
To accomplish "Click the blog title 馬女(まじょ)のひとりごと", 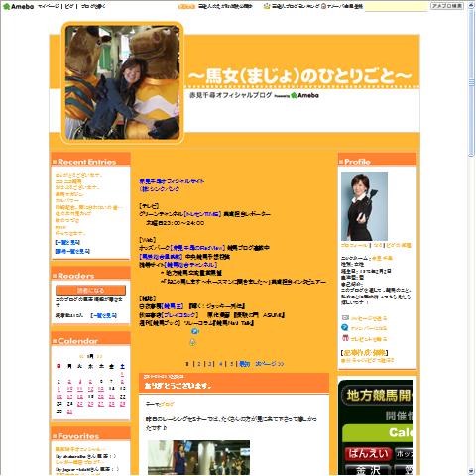I will (x=300, y=76).
